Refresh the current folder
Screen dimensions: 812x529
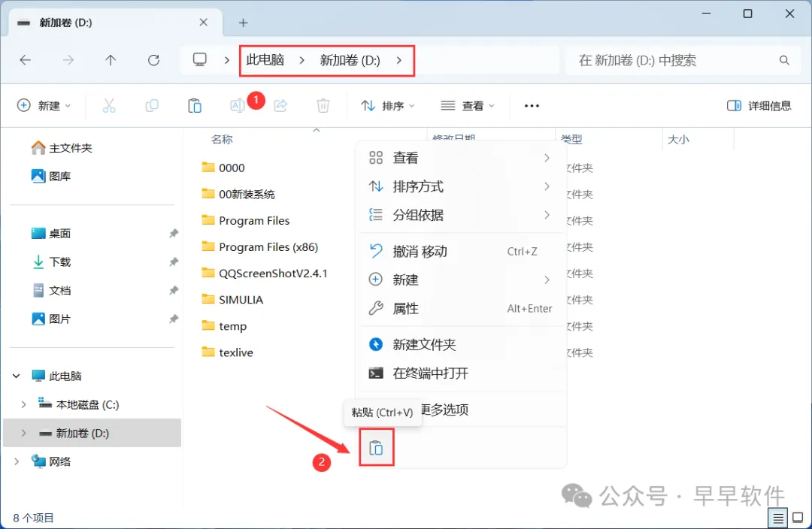coord(154,60)
